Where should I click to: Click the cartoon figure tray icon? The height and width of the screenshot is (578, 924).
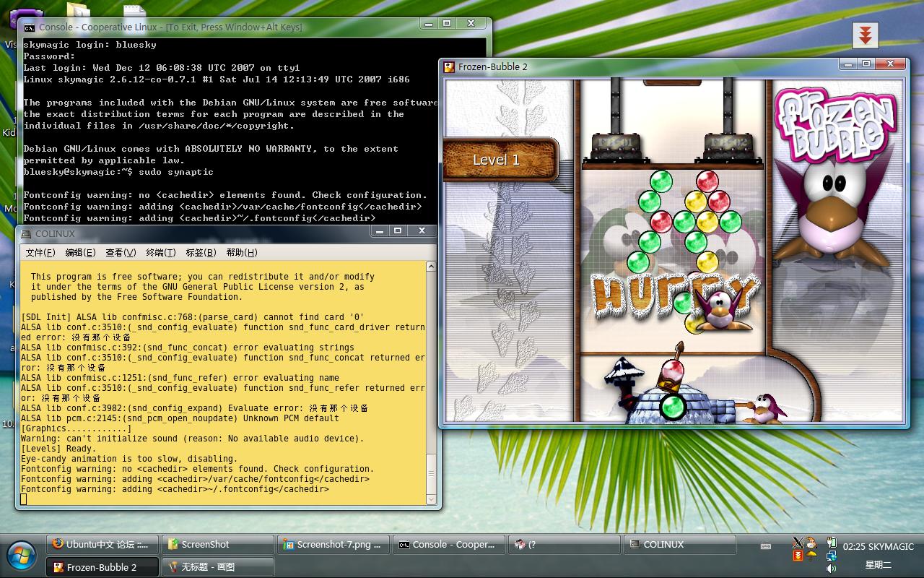(812, 543)
